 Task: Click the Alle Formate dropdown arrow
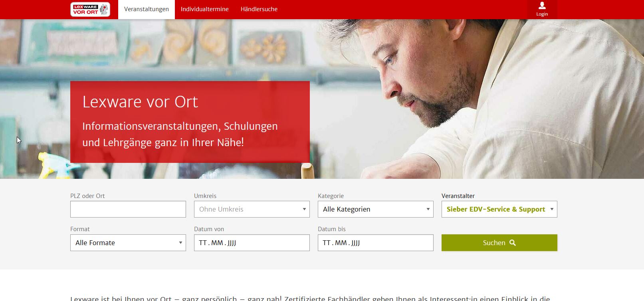[180, 243]
